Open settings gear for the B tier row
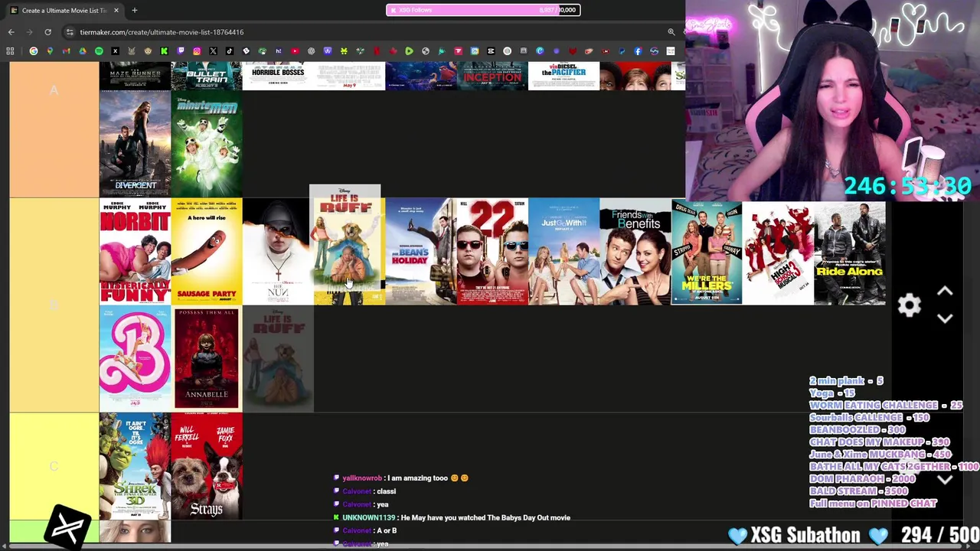 pyautogui.click(x=909, y=305)
